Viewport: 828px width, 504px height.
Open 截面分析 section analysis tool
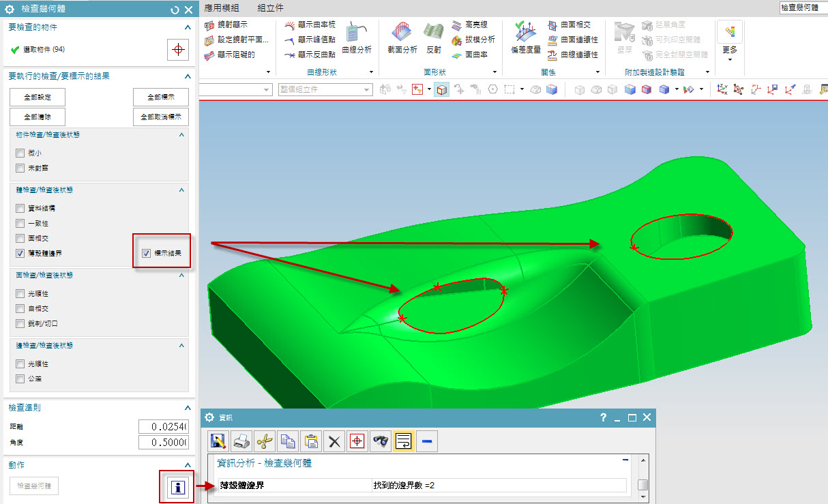[402, 38]
